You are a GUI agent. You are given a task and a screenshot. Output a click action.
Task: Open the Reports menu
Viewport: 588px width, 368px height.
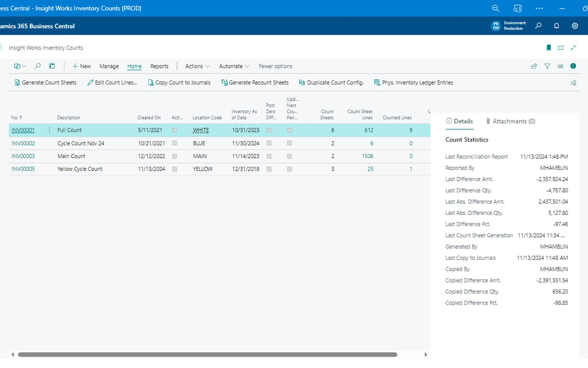pos(159,66)
